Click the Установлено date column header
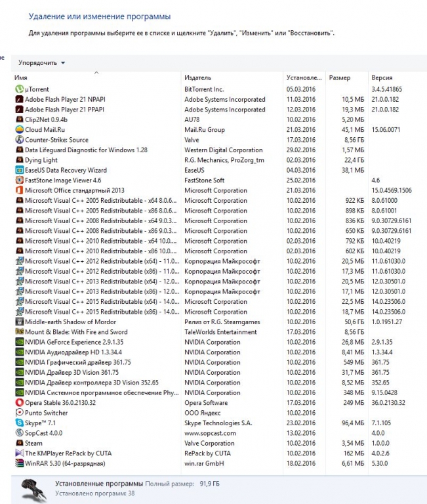427x504 pixels. pyautogui.click(x=304, y=78)
